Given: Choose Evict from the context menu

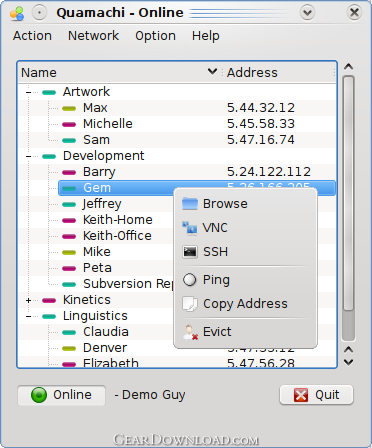Looking at the screenshot, I should (x=245, y=332).
